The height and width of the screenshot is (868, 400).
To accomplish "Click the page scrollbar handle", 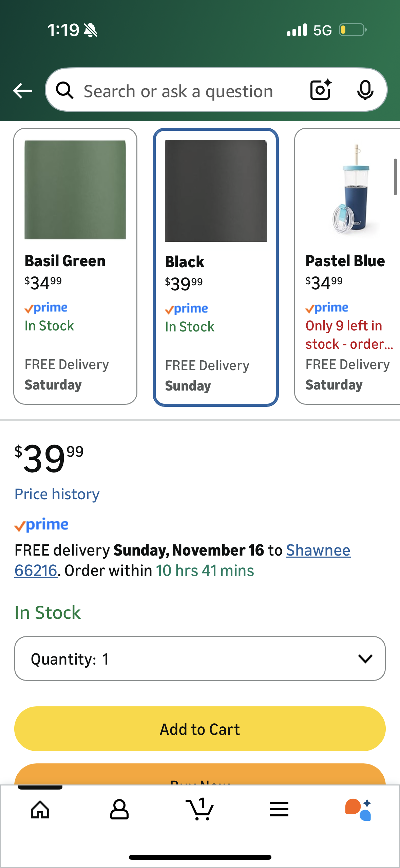I will pyautogui.click(x=395, y=177).
